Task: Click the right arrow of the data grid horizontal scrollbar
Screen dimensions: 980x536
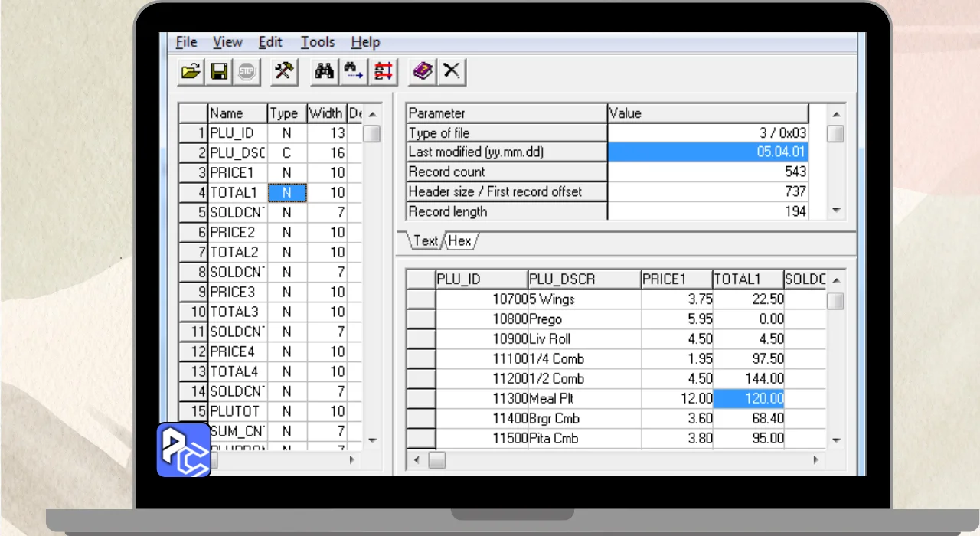Action: pyautogui.click(x=815, y=460)
